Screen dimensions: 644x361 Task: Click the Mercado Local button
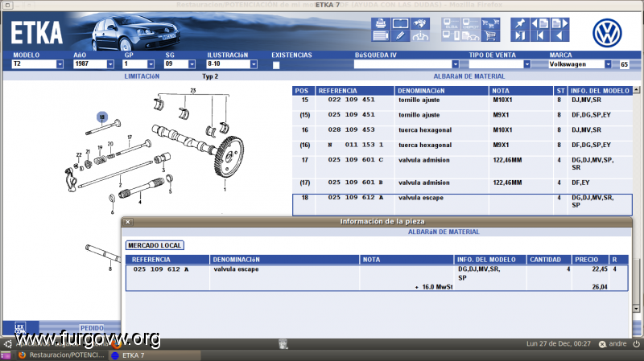coord(155,245)
